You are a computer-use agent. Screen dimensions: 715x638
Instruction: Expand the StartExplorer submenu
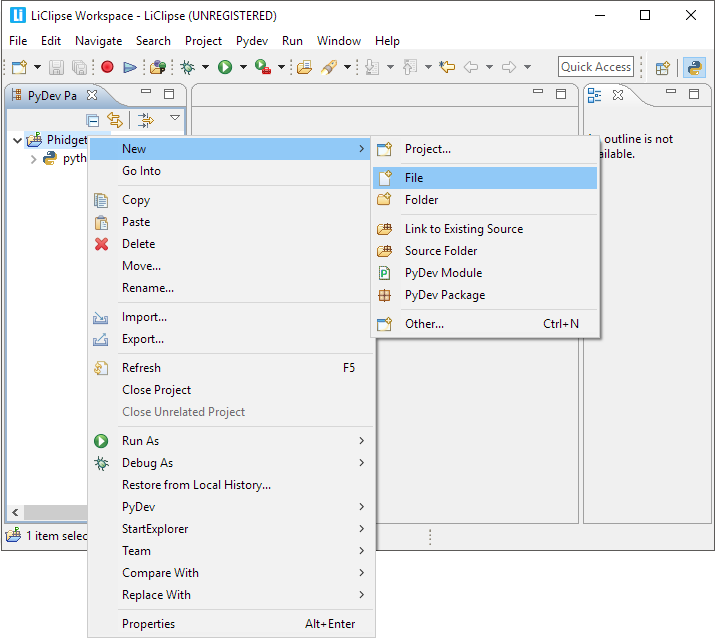click(231, 529)
